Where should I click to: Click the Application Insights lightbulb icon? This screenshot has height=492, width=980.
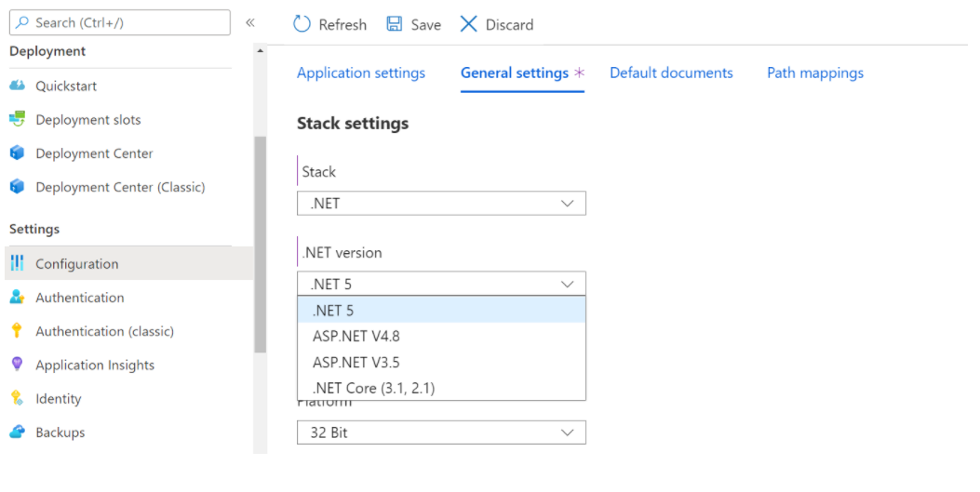(17, 365)
